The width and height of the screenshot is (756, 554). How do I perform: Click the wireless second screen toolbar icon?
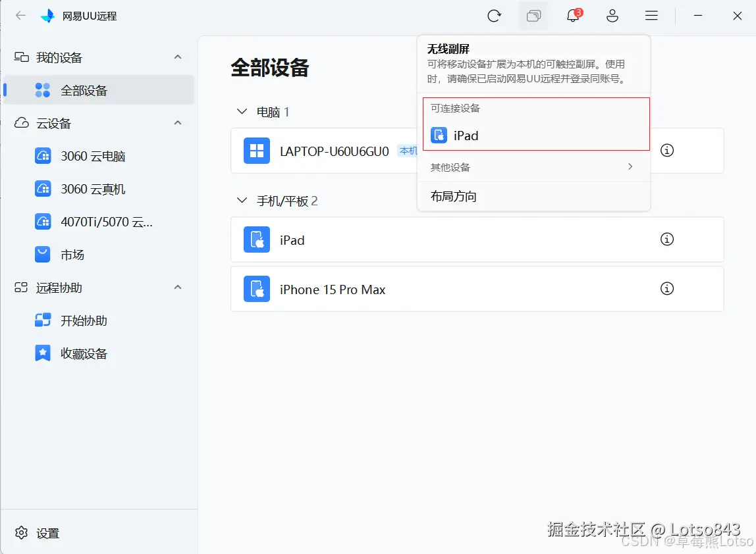point(533,15)
